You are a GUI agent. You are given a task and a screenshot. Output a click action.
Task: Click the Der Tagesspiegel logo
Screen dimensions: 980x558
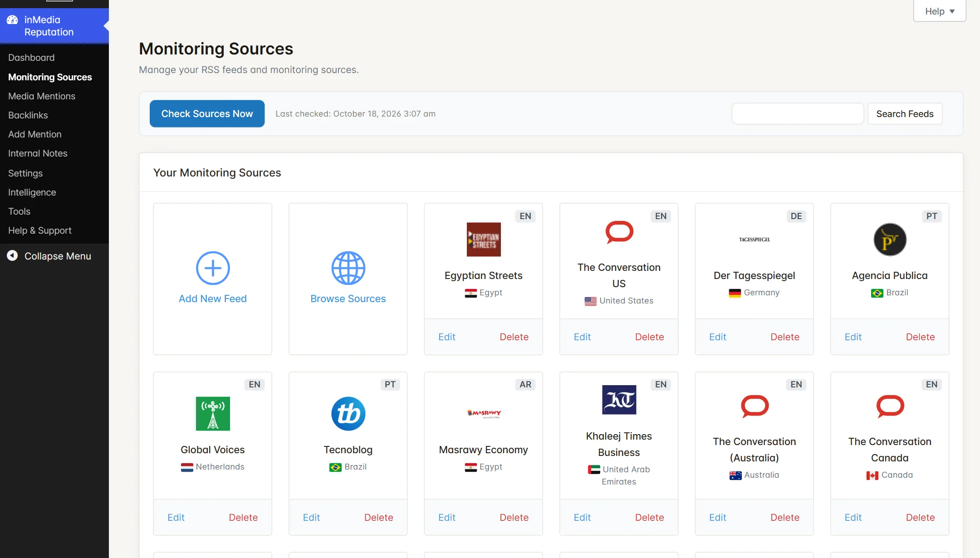pyautogui.click(x=755, y=240)
